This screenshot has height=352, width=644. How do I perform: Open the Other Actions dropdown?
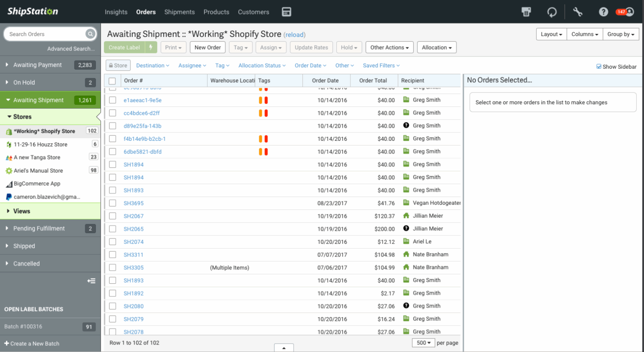[x=389, y=47]
